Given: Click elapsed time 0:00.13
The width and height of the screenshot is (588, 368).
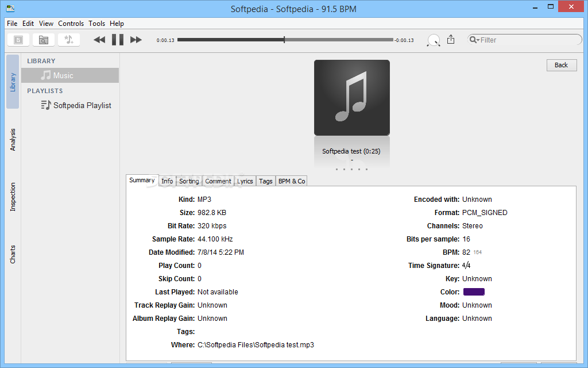Looking at the screenshot, I should [x=165, y=40].
